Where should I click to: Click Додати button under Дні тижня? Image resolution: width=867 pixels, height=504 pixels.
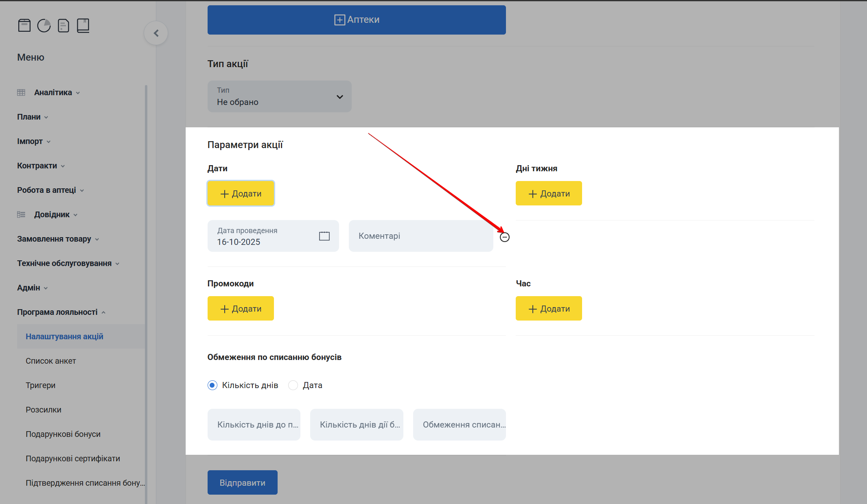pos(548,194)
